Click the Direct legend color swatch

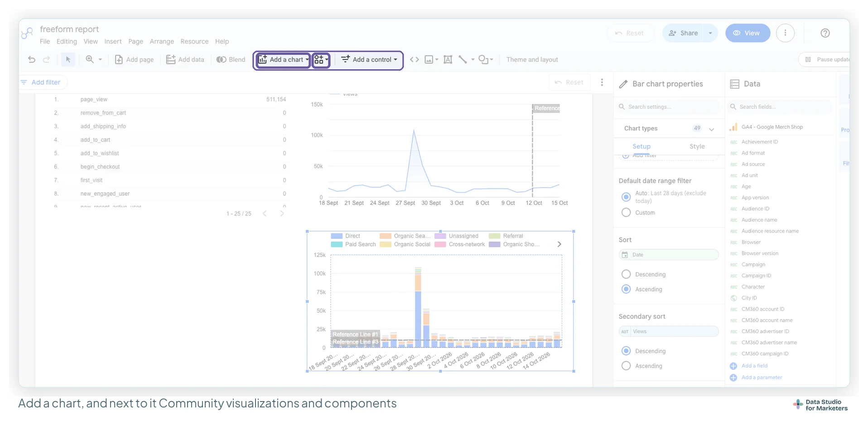(337, 236)
